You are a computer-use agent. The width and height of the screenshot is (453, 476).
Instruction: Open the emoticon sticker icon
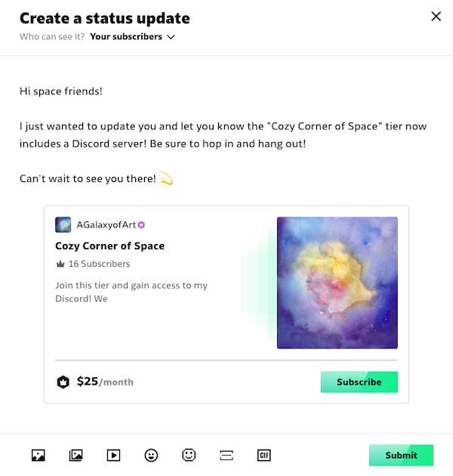coord(189,455)
